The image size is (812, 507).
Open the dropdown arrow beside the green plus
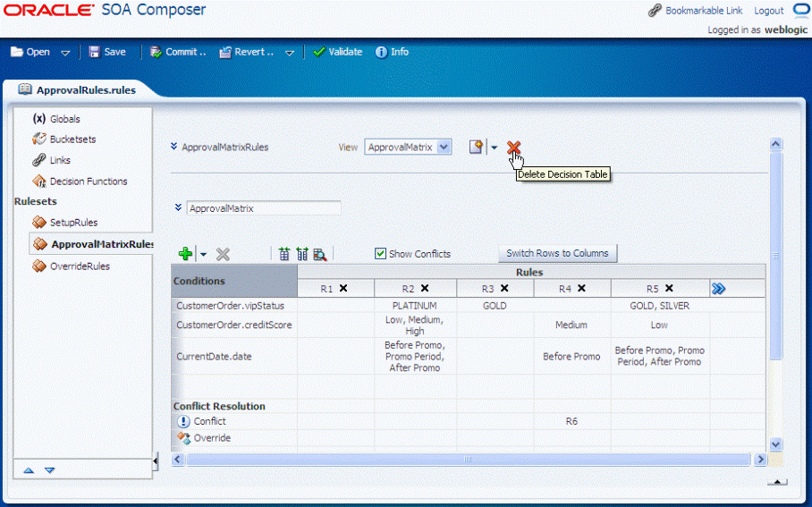204,254
